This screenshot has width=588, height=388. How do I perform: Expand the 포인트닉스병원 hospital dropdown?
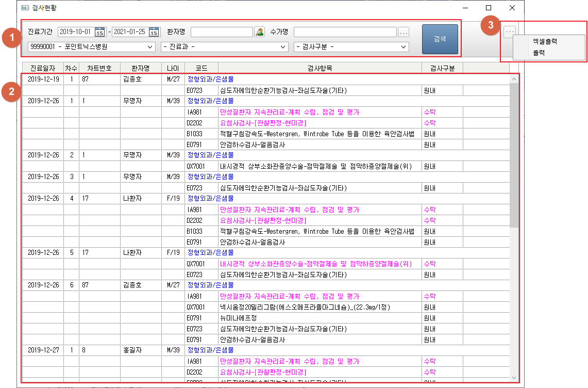tap(92, 47)
